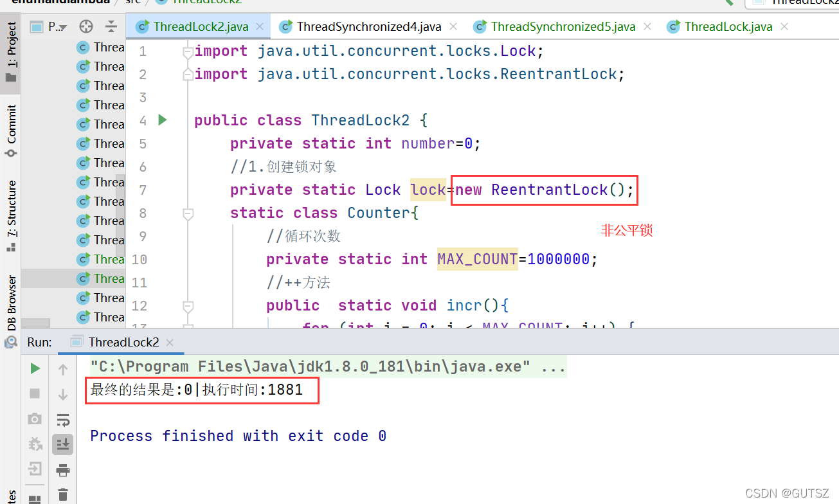
Task: Click the Print icon in Run toolbar
Action: [x=63, y=470]
